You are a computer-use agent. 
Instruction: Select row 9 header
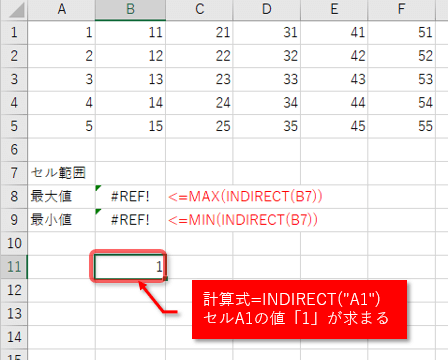point(14,220)
